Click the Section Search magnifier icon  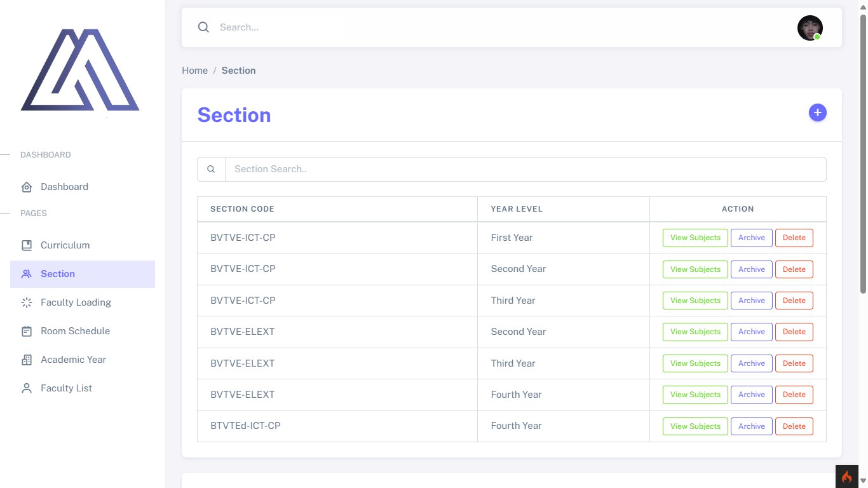click(x=211, y=169)
